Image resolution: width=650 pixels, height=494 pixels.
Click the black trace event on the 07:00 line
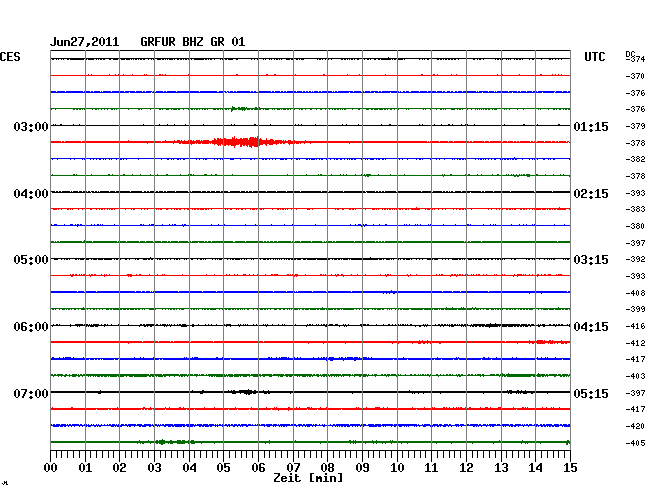[x=247, y=392]
